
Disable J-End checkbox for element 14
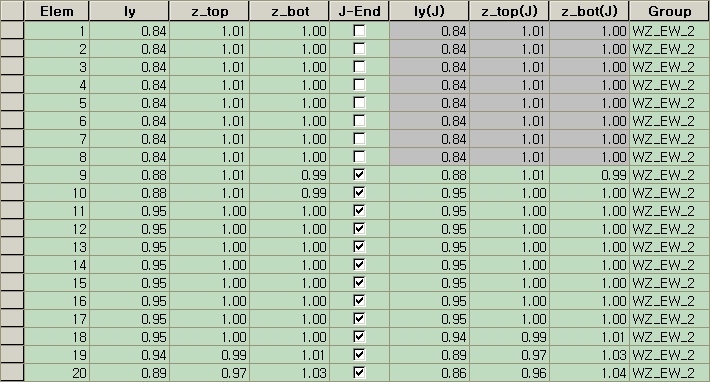[359, 265]
